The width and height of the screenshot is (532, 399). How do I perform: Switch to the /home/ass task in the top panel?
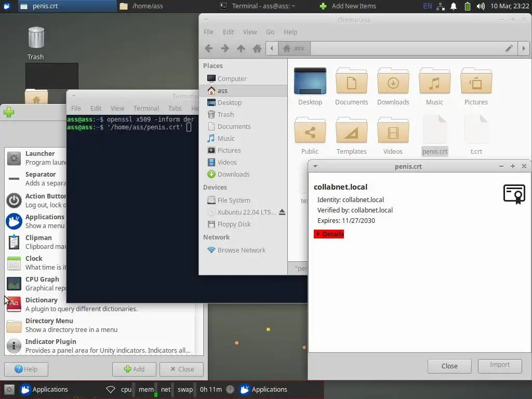point(166,6)
